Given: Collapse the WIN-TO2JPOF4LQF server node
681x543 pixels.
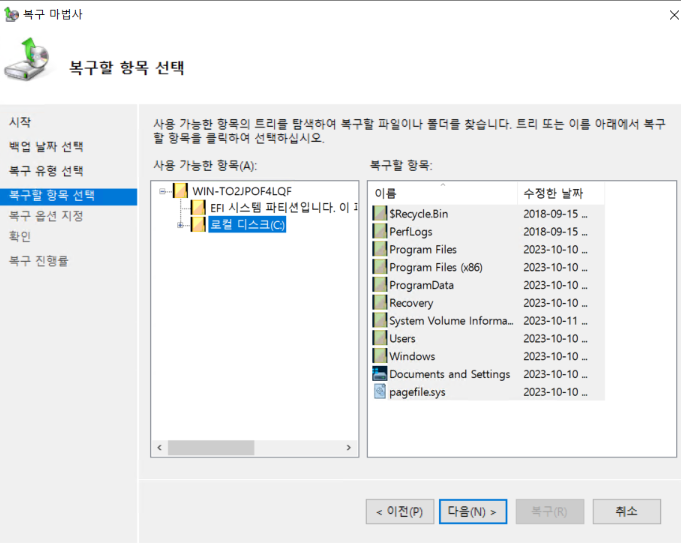Looking at the screenshot, I should (162, 191).
